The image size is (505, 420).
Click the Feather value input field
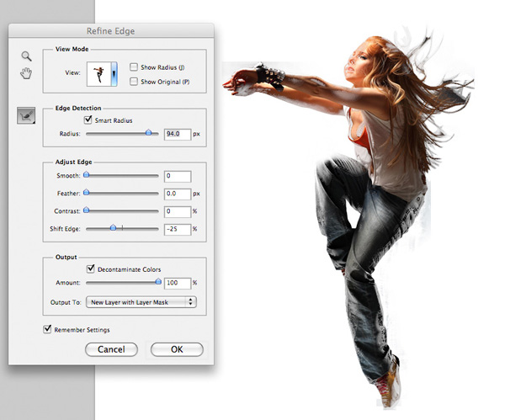pos(178,194)
